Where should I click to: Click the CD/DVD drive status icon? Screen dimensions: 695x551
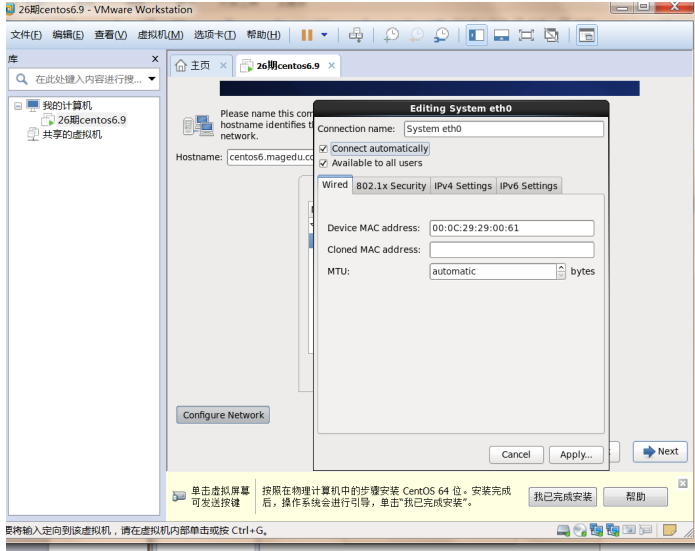[x=580, y=530]
